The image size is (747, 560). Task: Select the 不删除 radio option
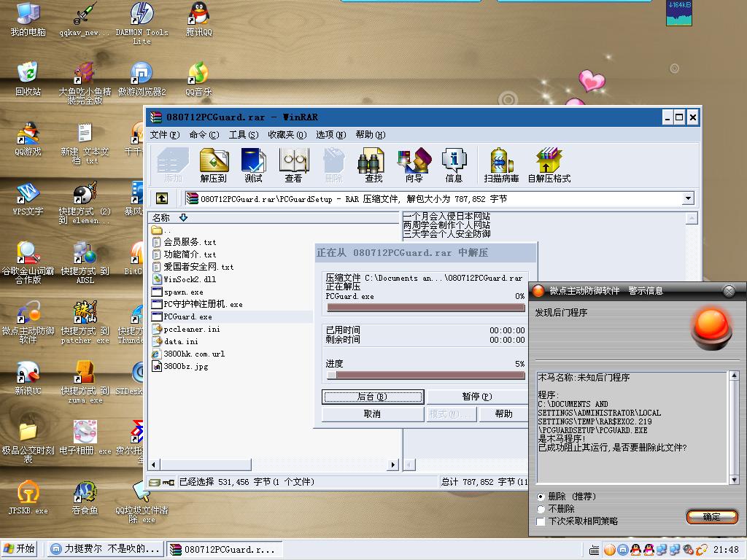coord(541,509)
